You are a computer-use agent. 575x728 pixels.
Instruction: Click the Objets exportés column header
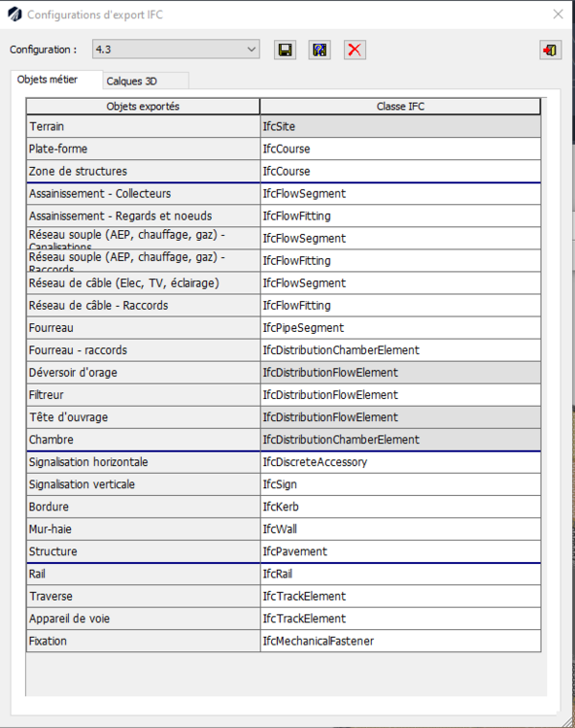(143, 107)
